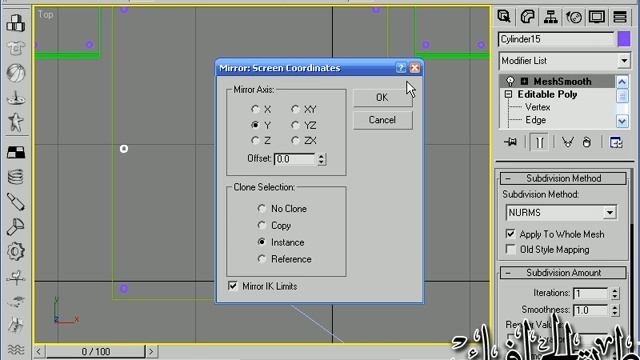Open the Modify command panel tab
This screenshot has height=360, width=640.
(527, 17)
